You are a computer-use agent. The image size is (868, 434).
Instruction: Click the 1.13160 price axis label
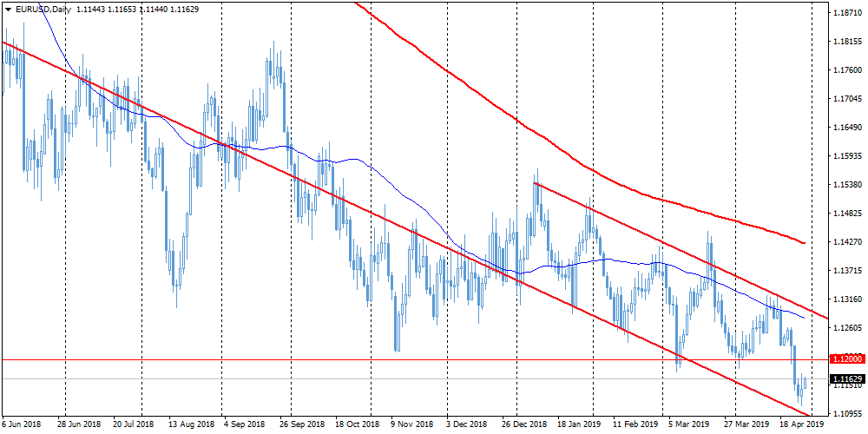(847, 299)
